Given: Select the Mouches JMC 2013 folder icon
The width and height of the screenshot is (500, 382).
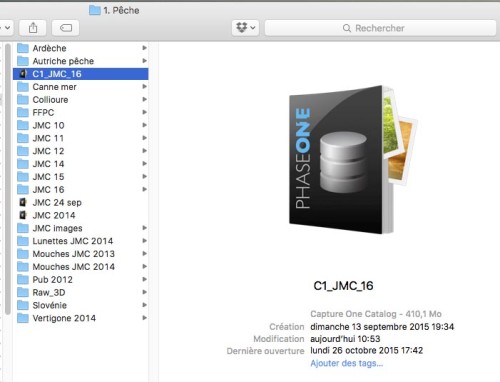Looking at the screenshot, I should click(x=23, y=254).
